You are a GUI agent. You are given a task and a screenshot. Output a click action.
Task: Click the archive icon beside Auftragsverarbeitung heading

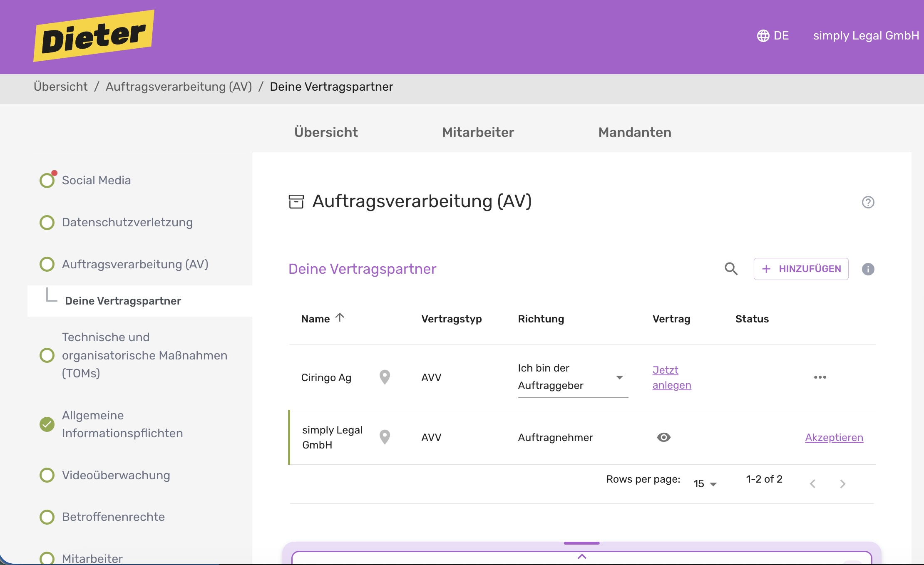coord(296,202)
